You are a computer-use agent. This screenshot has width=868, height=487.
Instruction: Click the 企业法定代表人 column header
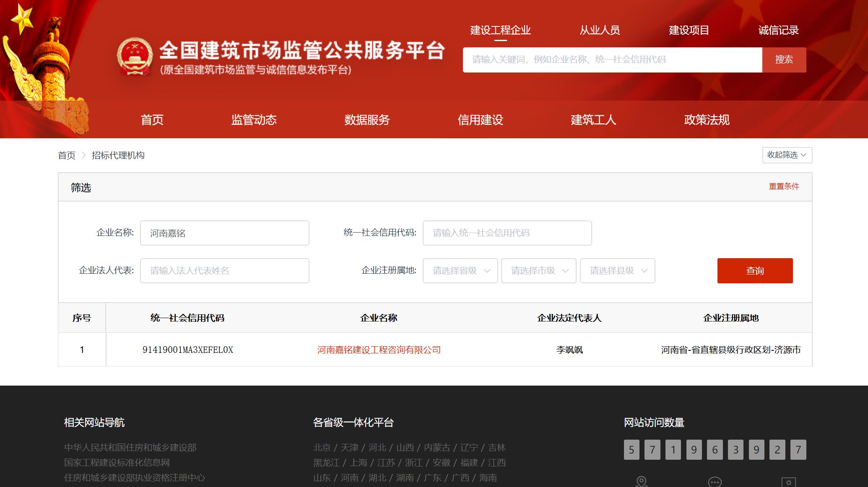tap(569, 318)
